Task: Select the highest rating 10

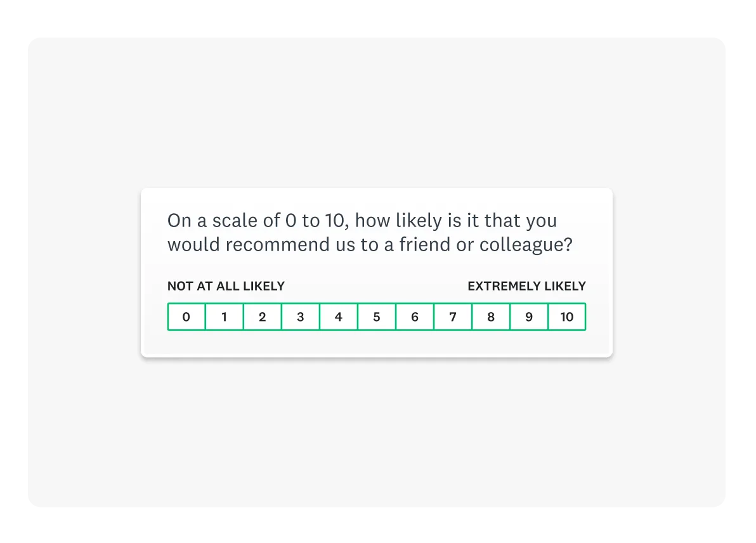Action: [567, 317]
